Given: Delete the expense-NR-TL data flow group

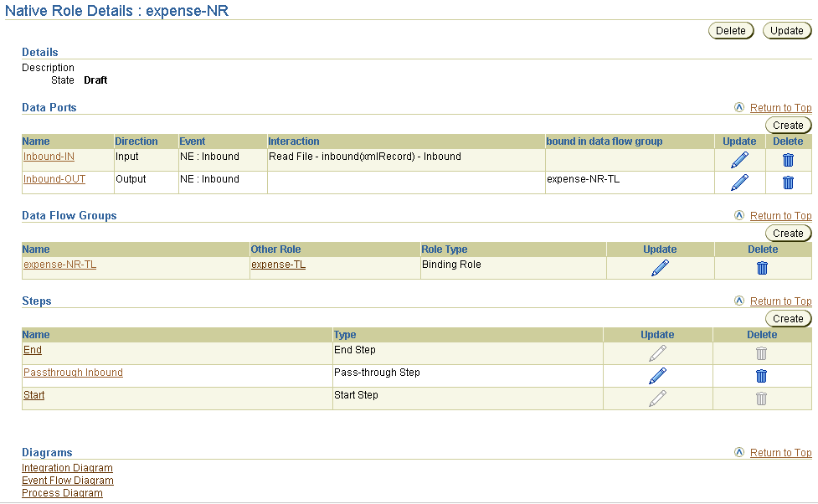Looking at the screenshot, I should click(x=762, y=268).
